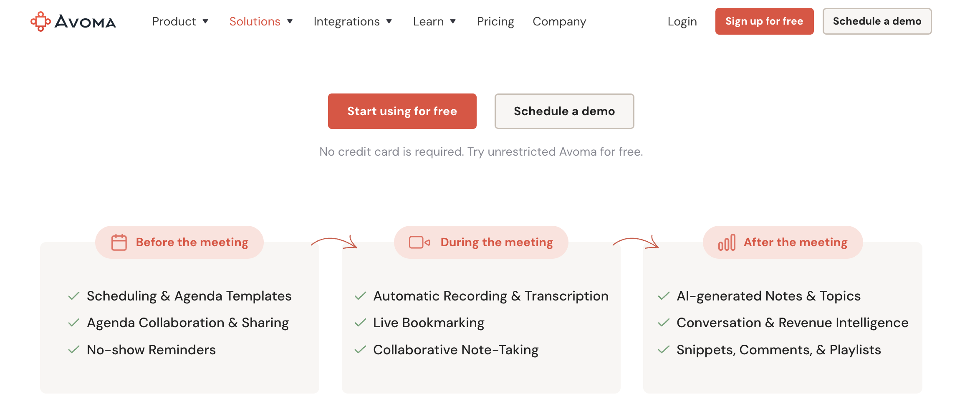Click the Avoma logo icon

click(40, 21)
